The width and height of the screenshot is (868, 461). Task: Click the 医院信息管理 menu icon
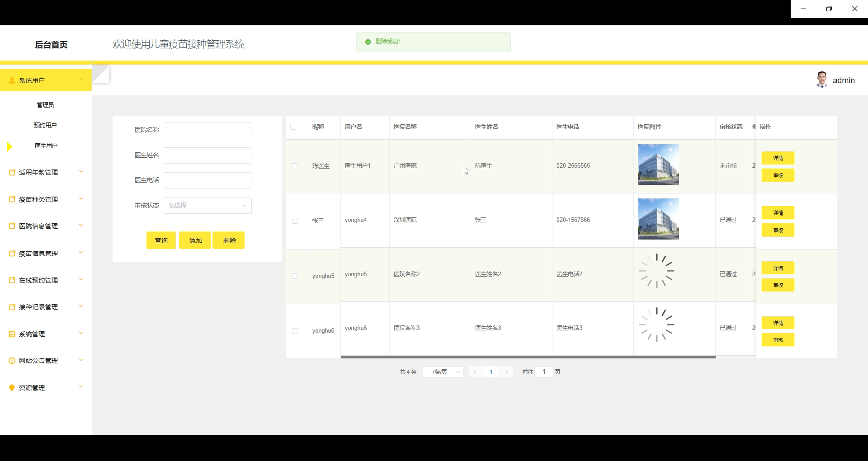click(x=12, y=226)
